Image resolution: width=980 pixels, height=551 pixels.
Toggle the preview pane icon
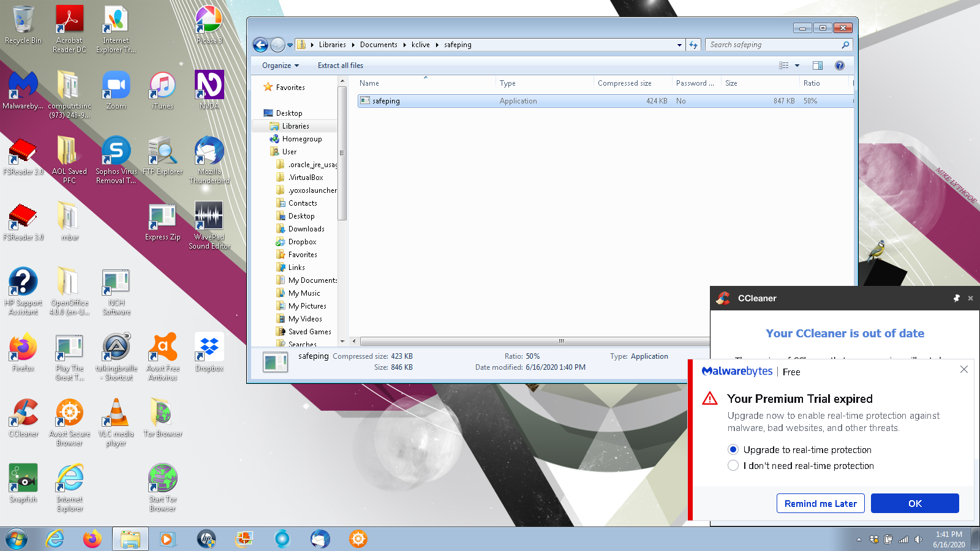pyautogui.click(x=817, y=66)
